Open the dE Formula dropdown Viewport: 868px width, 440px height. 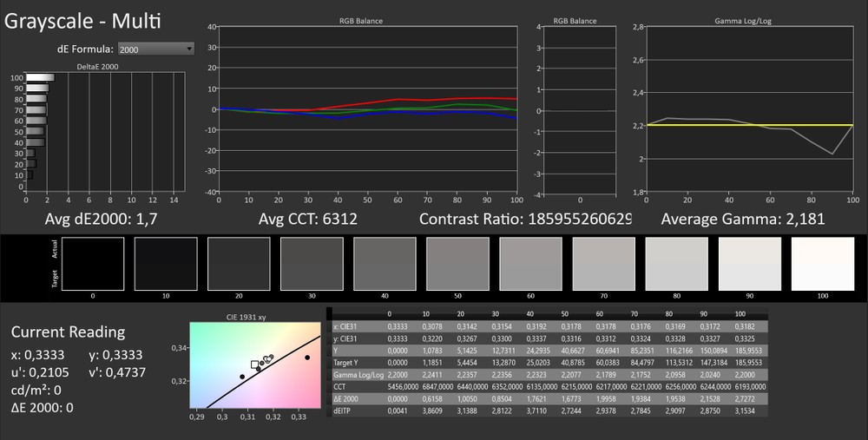[x=155, y=49]
